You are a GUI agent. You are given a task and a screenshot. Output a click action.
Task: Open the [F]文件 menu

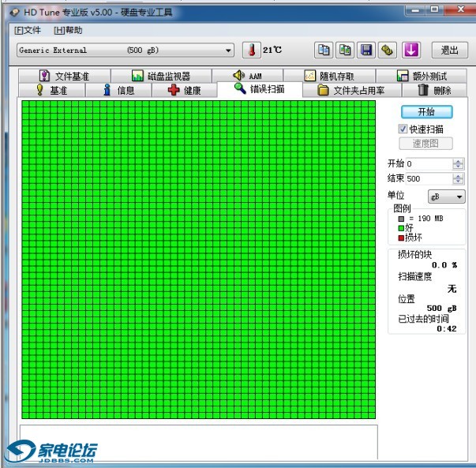[x=28, y=30]
